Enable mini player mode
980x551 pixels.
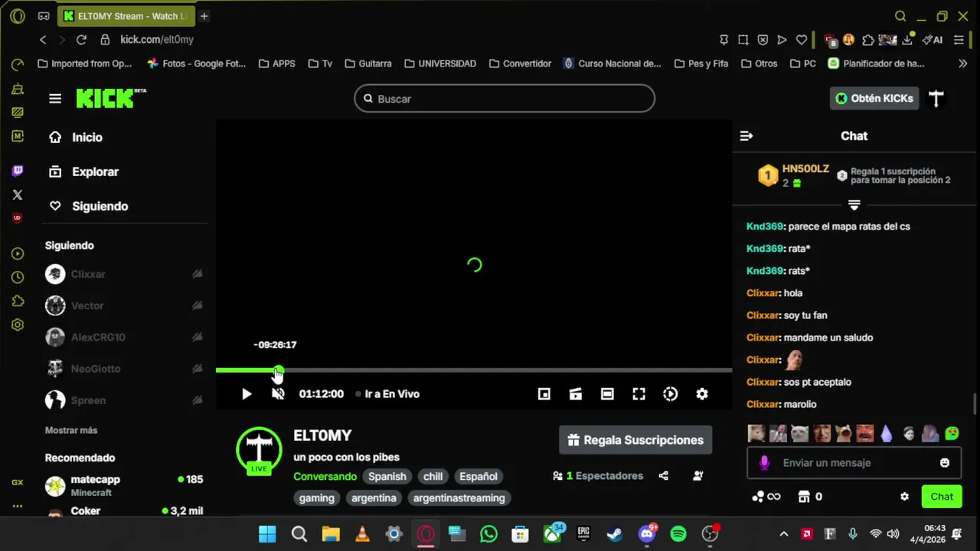pos(544,394)
